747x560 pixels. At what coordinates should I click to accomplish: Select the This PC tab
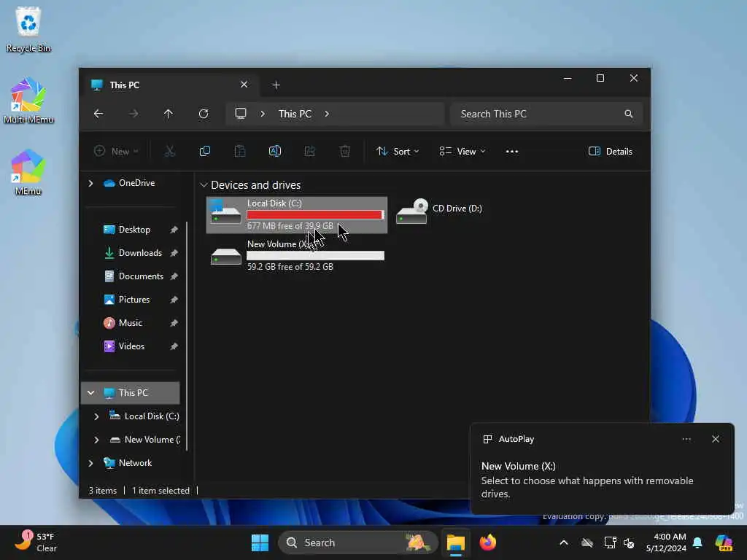tap(169, 85)
